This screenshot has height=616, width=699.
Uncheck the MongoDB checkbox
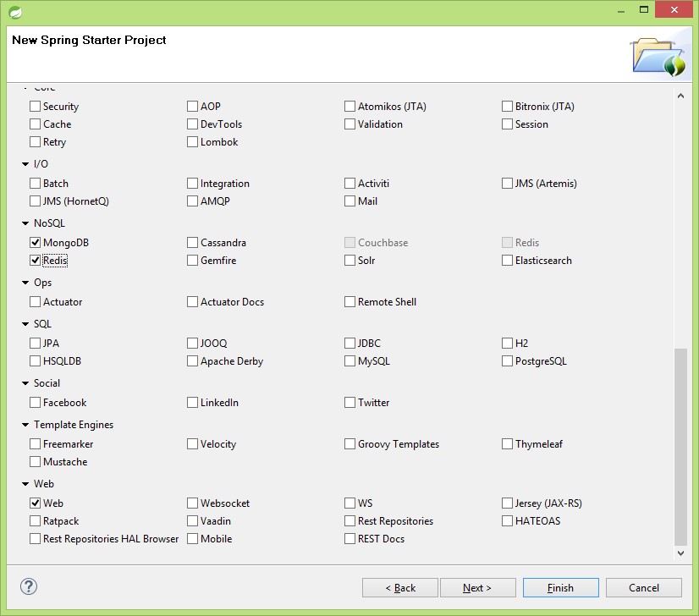click(x=35, y=243)
